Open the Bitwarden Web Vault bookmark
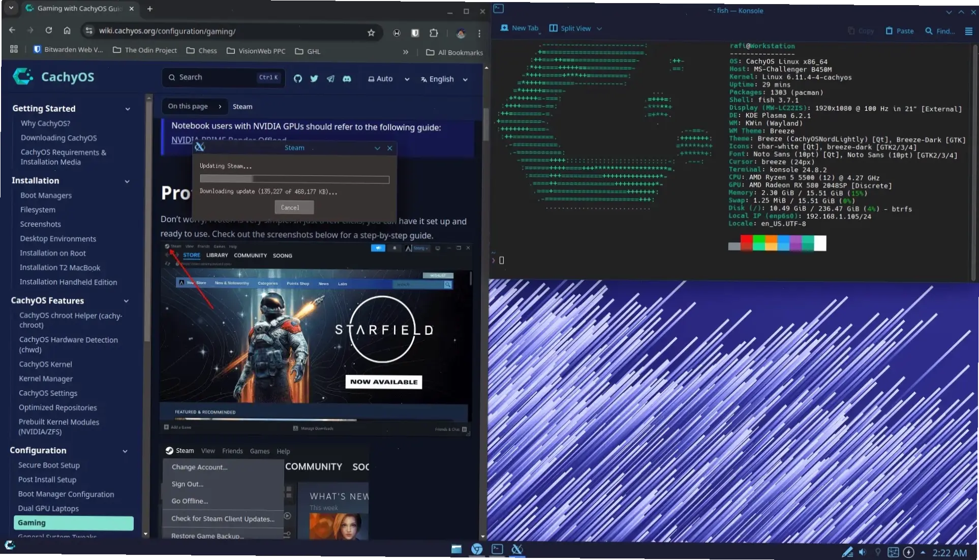 tap(68, 49)
